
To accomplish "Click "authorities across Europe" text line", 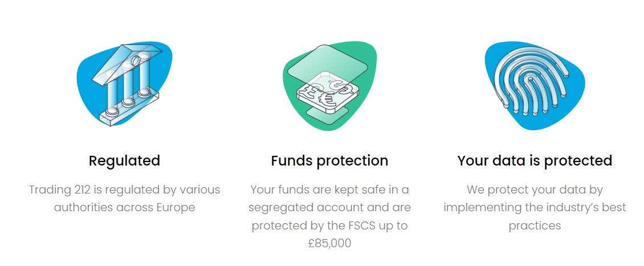I will coord(124,207).
